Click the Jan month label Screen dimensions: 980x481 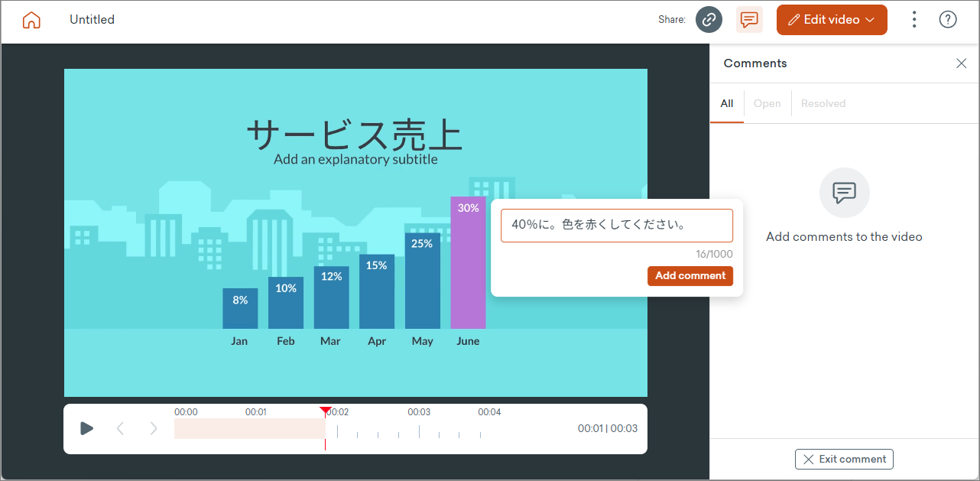(239, 341)
